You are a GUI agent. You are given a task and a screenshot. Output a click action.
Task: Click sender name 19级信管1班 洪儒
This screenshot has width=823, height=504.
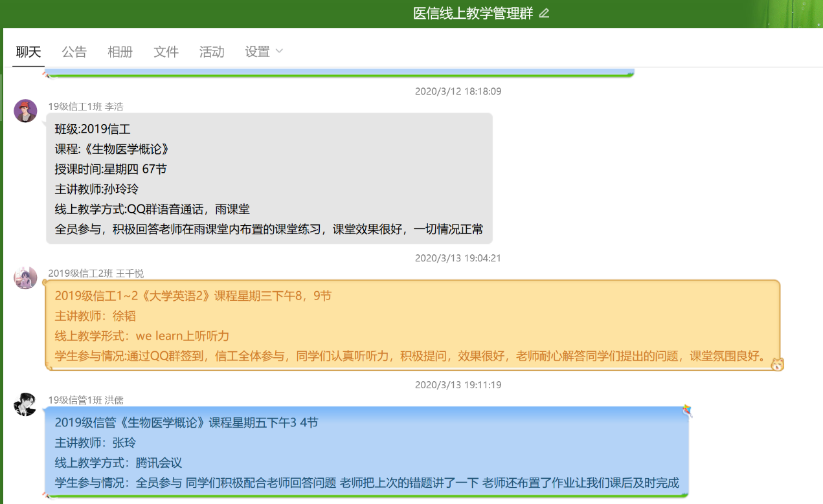point(85,400)
